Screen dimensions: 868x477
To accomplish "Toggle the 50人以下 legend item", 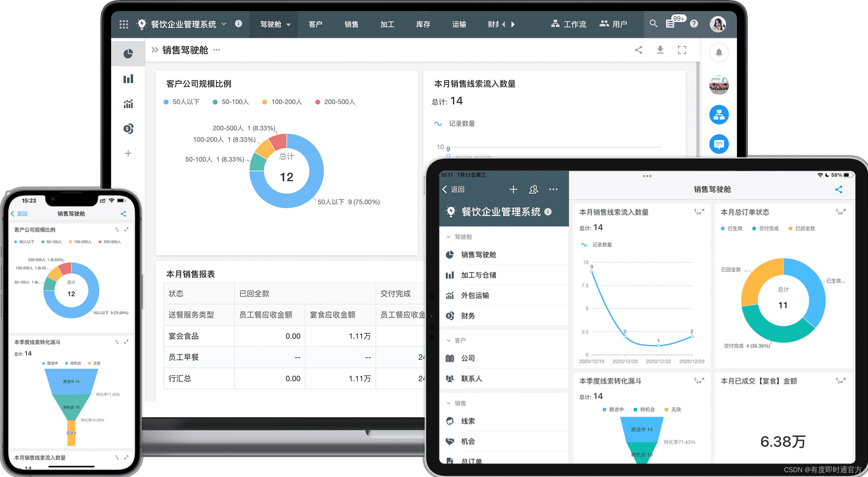I will click(x=182, y=102).
